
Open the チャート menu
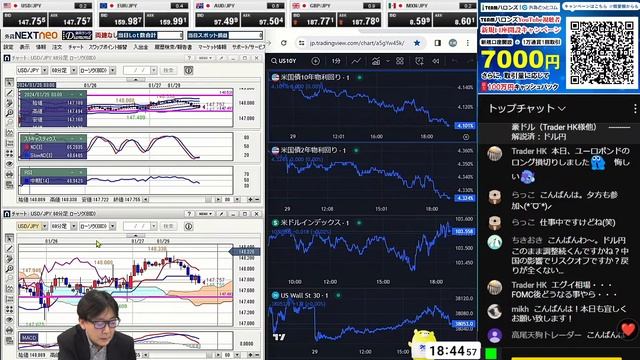(76, 47)
